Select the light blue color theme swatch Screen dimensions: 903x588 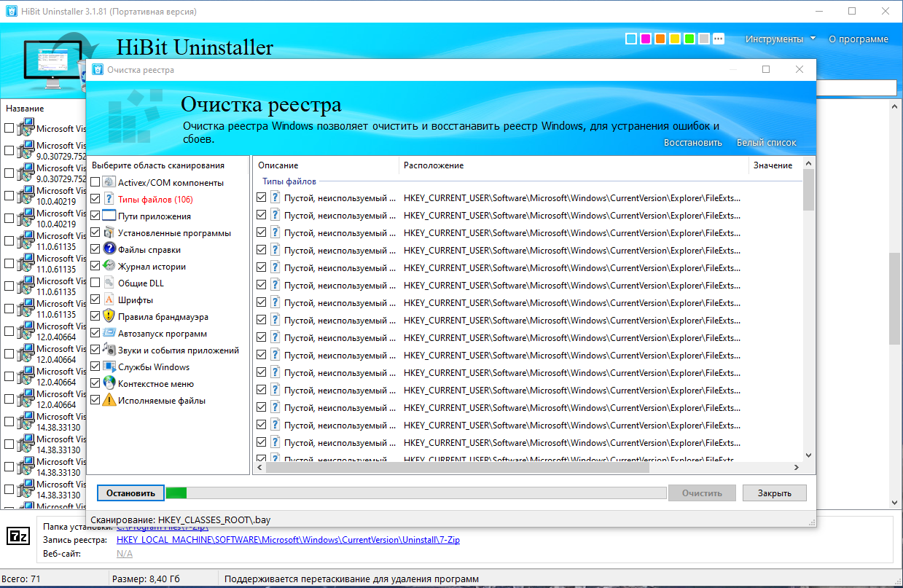click(x=631, y=39)
